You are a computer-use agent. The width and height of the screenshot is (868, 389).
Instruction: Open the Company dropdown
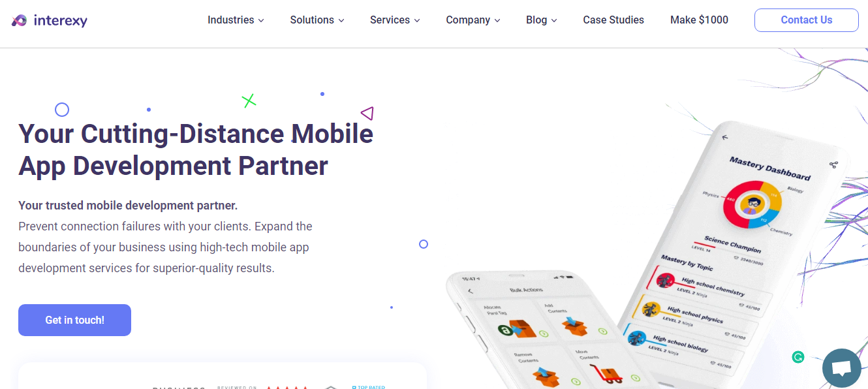[473, 20]
